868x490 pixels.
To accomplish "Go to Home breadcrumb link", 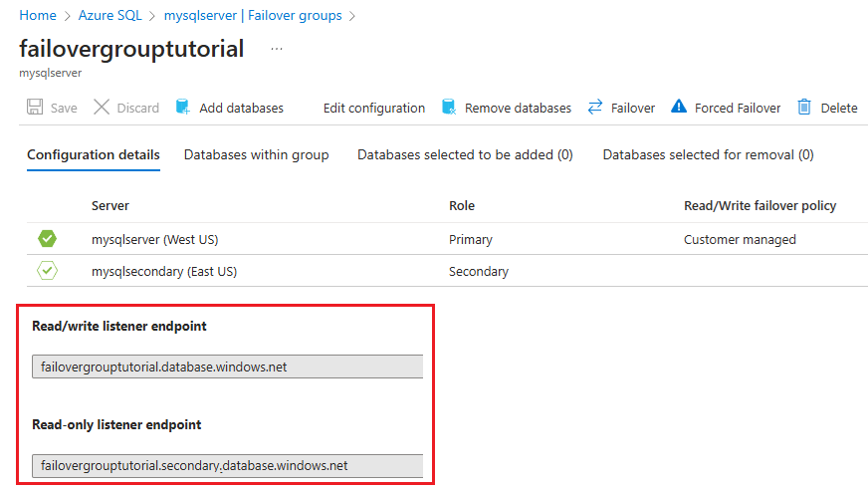I will tap(38, 16).
